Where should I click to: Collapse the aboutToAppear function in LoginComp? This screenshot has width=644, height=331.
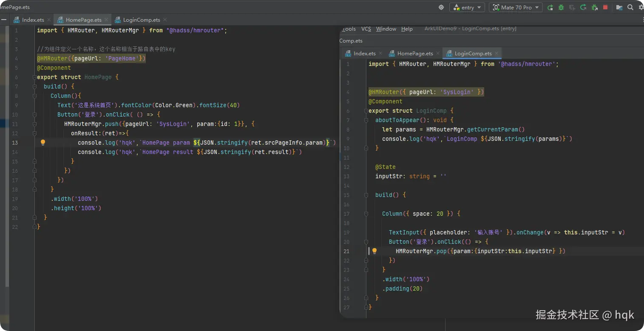click(x=365, y=120)
